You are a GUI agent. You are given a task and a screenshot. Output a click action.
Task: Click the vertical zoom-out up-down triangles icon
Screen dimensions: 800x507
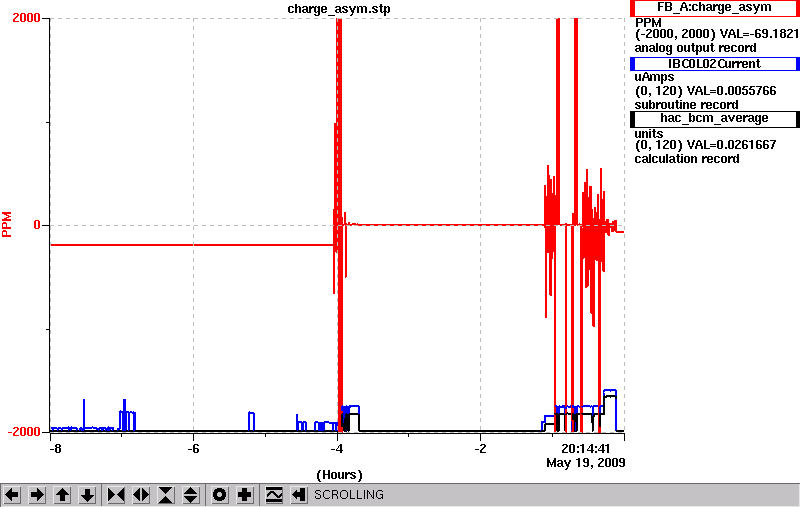click(x=191, y=495)
